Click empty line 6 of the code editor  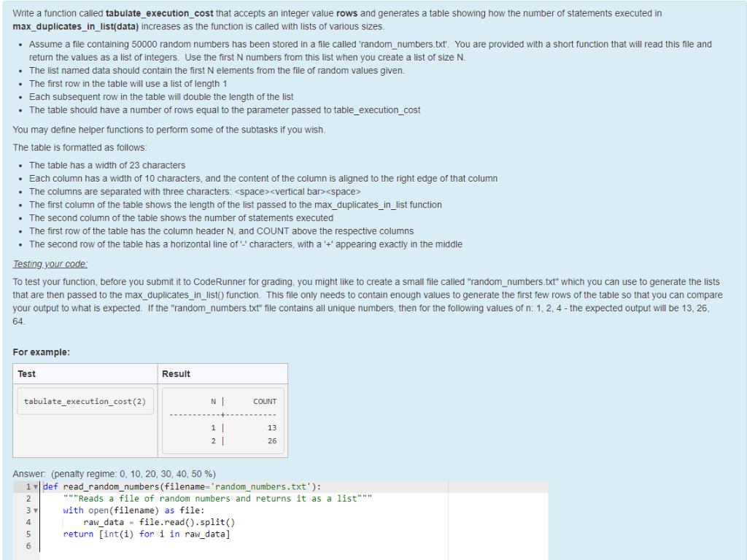146,545
